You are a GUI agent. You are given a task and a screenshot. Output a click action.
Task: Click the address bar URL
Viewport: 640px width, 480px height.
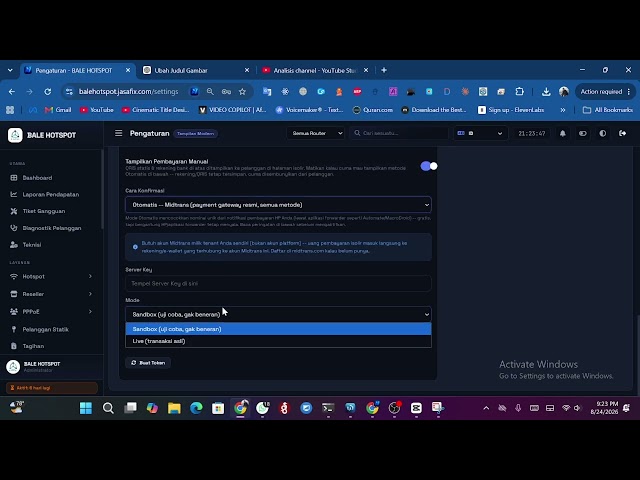coord(129,91)
